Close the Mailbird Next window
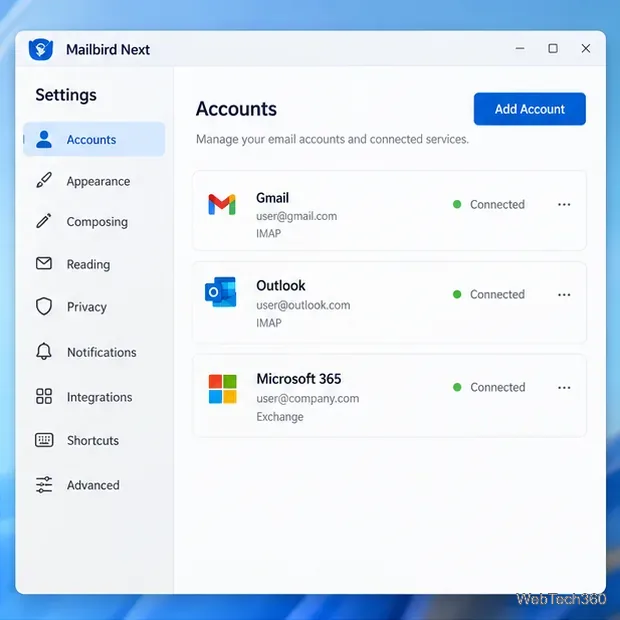The image size is (620, 620). click(x=586, y=49)
